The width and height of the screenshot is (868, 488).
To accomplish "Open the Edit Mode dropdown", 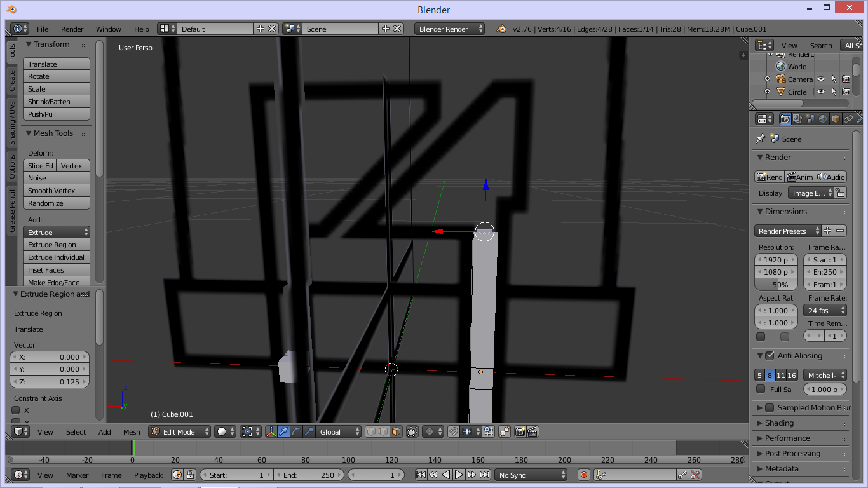I will pos(180,431).
